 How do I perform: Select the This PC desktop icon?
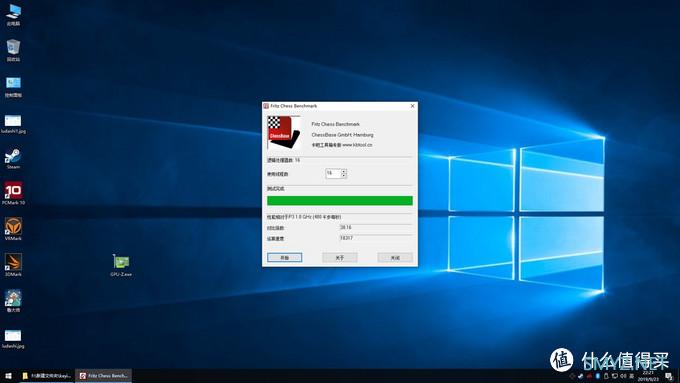pos(13,15)
